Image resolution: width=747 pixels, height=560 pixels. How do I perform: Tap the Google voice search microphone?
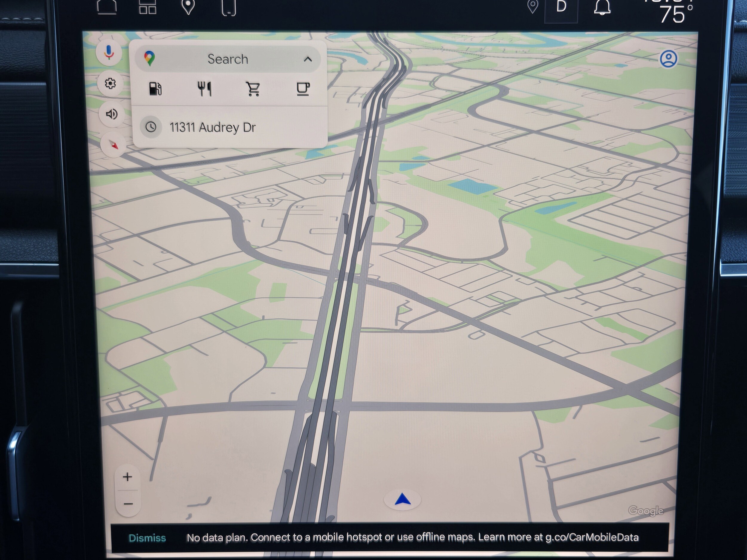[108, 53]
